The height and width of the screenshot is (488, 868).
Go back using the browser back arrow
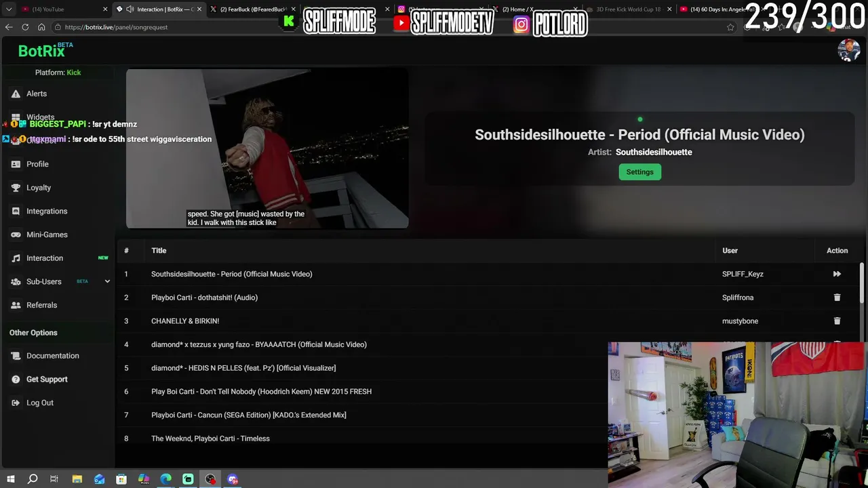pos(9,27)
